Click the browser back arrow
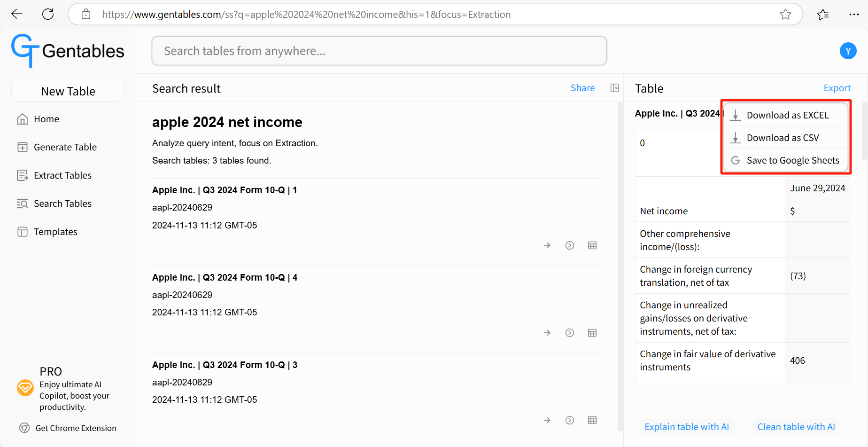This screenshot has height=447, width=868. pyautogui.click(x=17, y=14)
